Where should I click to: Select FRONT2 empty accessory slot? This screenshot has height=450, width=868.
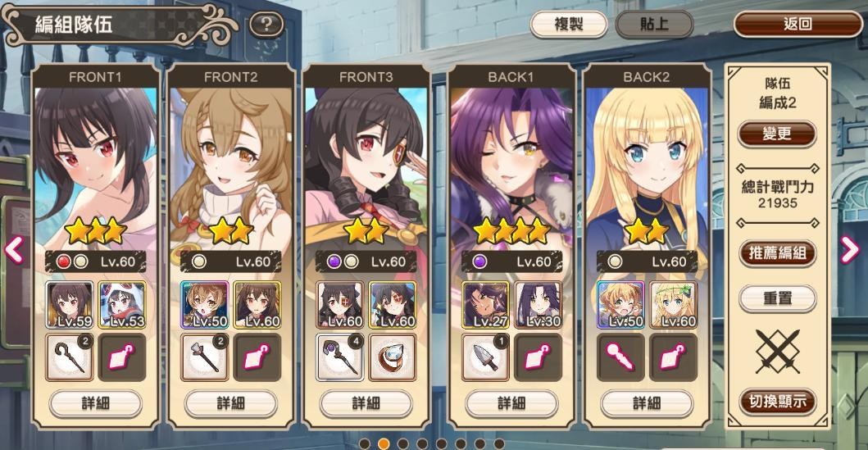tap(257, 357)
